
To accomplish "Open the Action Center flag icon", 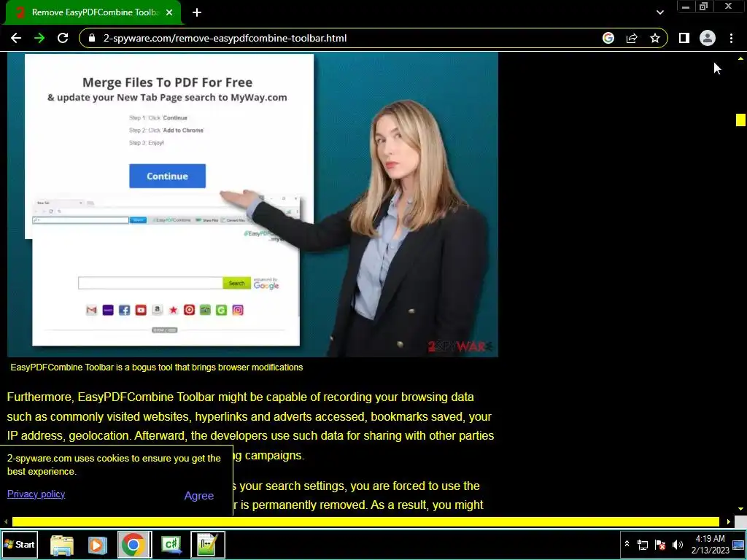I will click(x=660, y=545).
